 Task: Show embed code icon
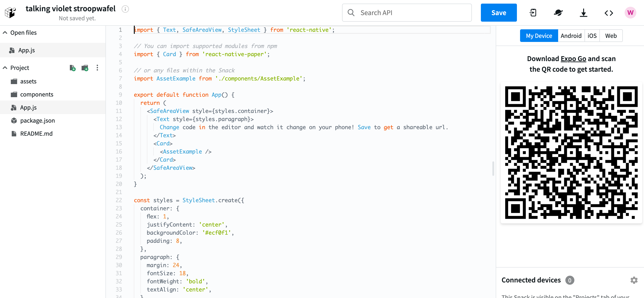(x=608, y=13)
